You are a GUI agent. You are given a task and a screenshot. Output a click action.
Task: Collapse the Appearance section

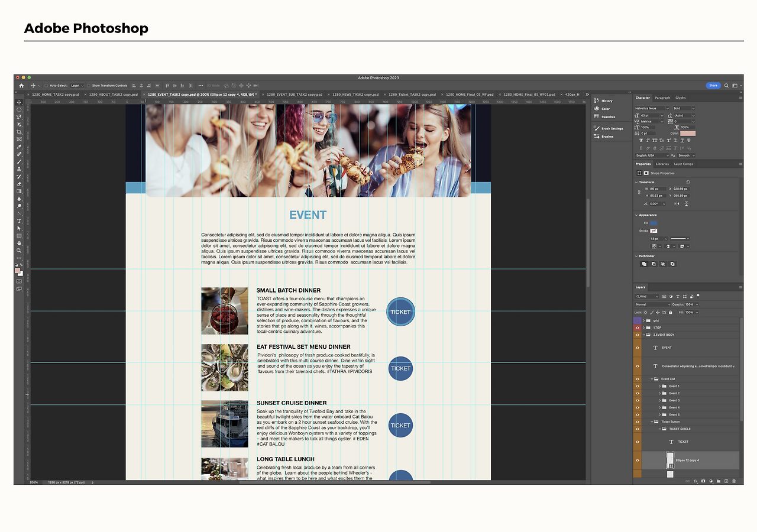(637, 215)
